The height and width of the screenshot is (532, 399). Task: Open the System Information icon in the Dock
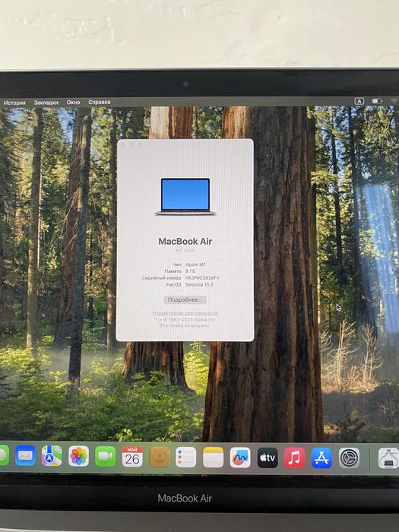(388, 458)
